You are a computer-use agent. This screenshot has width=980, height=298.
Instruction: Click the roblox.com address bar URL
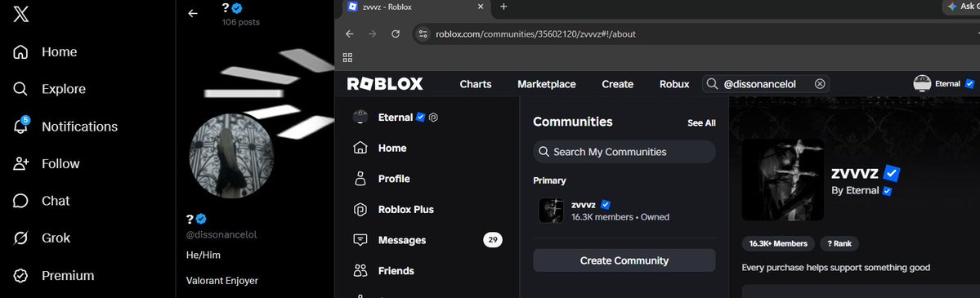pos(535,33)
